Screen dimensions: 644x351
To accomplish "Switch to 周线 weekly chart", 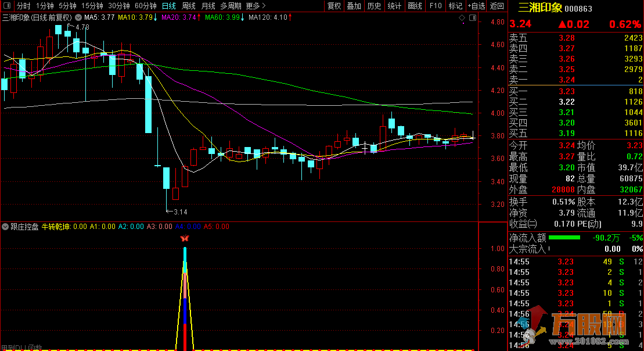I will click(x=189, y=6).
